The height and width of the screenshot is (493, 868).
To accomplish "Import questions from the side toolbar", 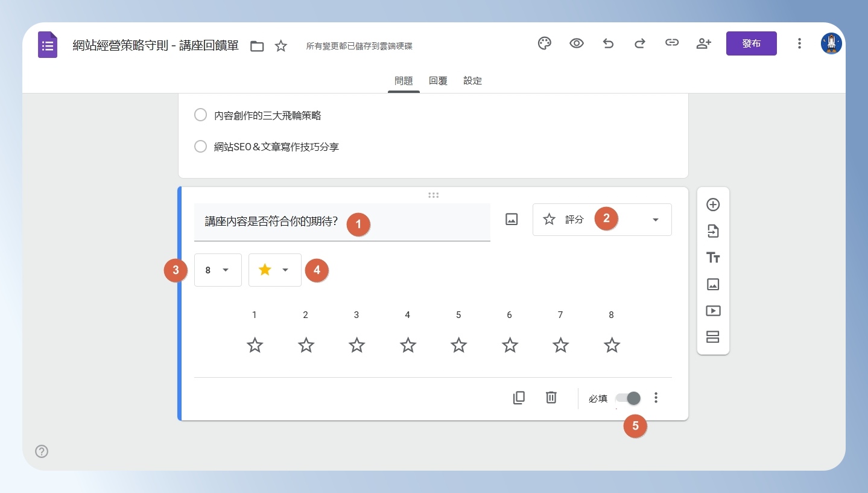I will [713, 231].
